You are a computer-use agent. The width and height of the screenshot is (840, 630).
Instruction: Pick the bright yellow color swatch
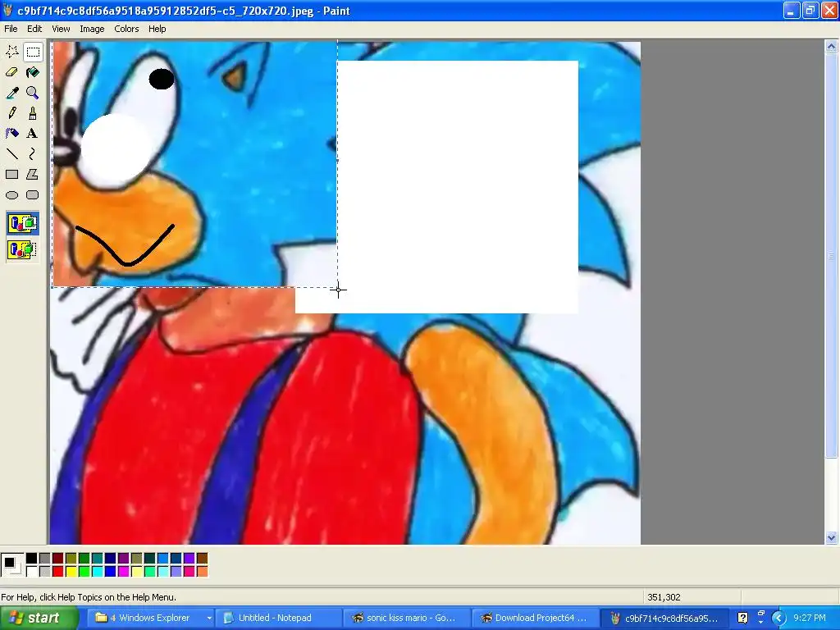71,572
